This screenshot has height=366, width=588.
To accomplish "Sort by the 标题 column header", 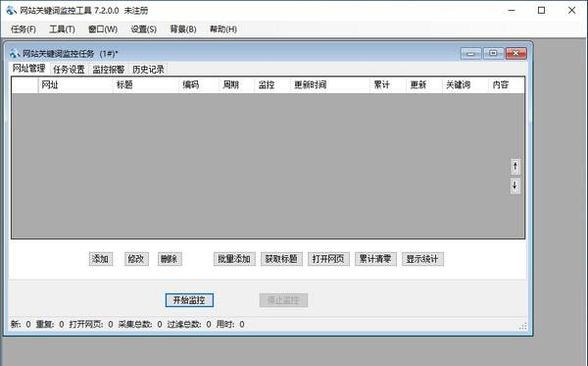I will click(x=145, y=84).
